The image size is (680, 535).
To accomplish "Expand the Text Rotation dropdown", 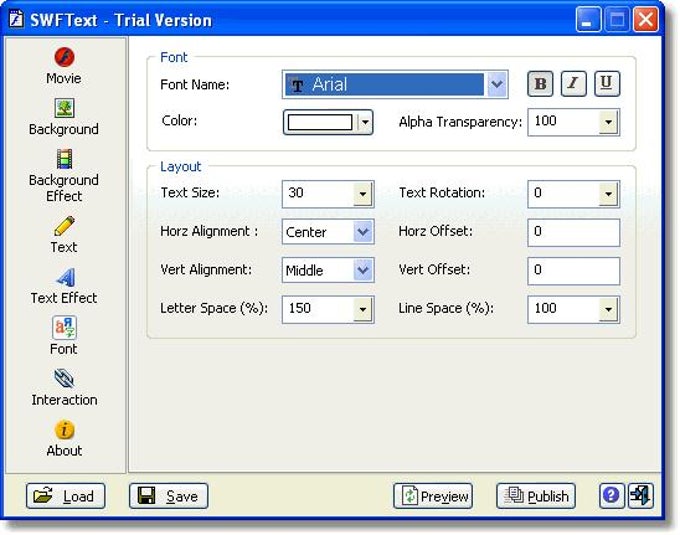I will pyautogui.click(x=608, y=194).
